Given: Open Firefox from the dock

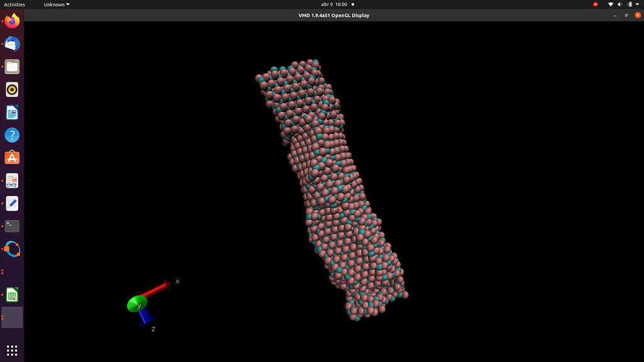Looking at the screenshot, I should tap(12, 20).
